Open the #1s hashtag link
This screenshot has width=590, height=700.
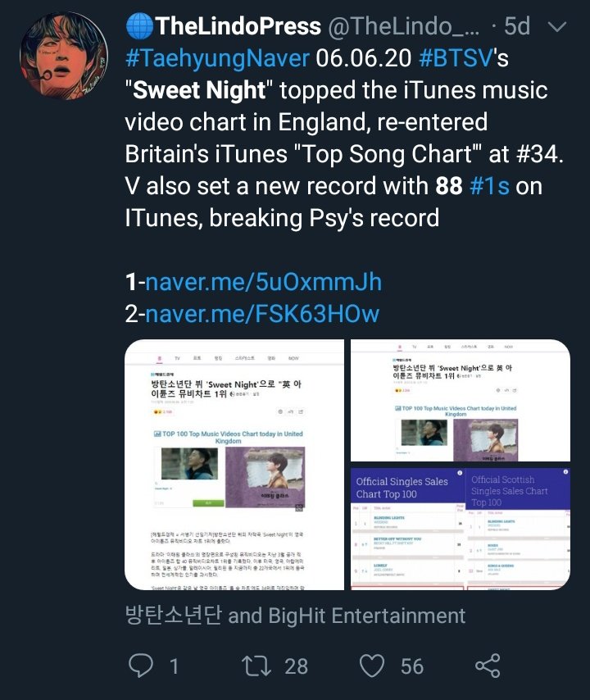click(x=489, y=186)
